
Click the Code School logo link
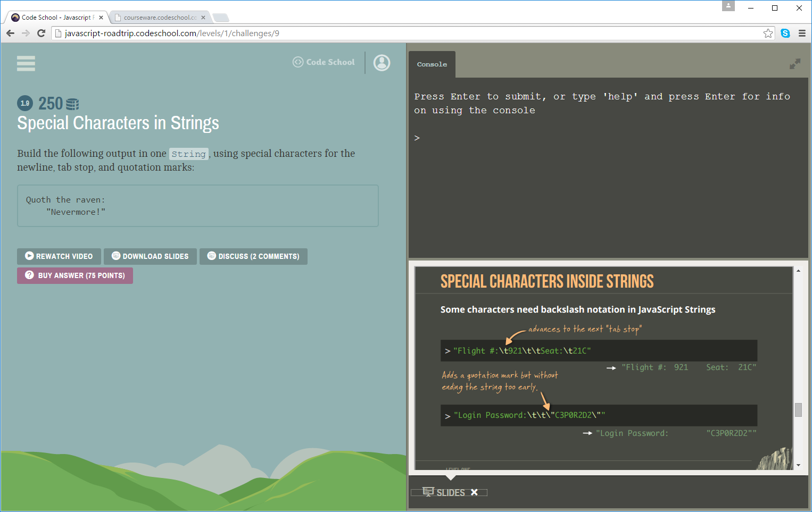point(324,62)
